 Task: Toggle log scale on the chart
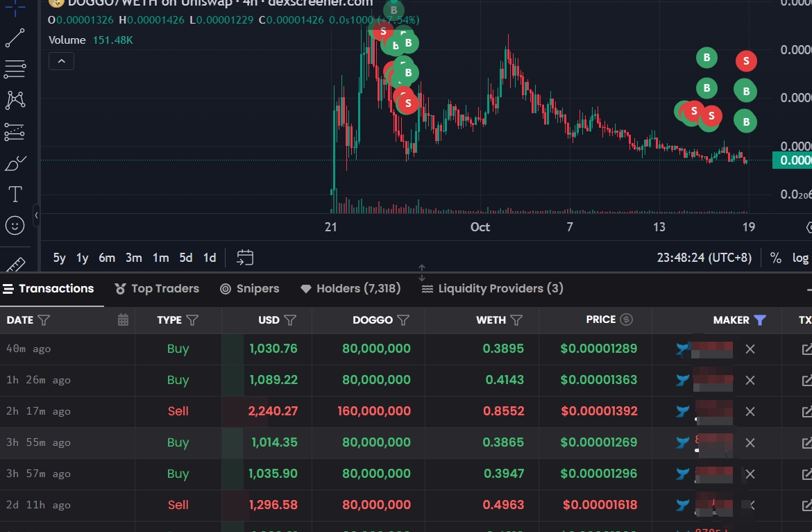[x=800, y=258]
